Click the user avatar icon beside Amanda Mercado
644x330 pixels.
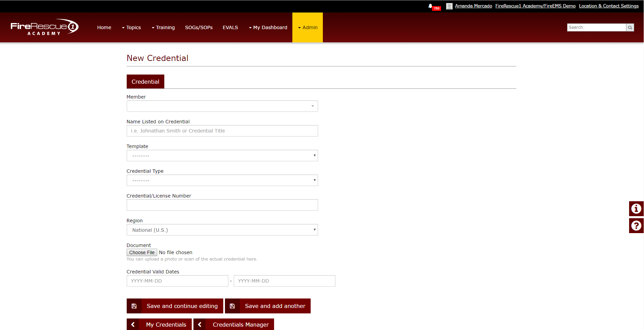point(449,6)
